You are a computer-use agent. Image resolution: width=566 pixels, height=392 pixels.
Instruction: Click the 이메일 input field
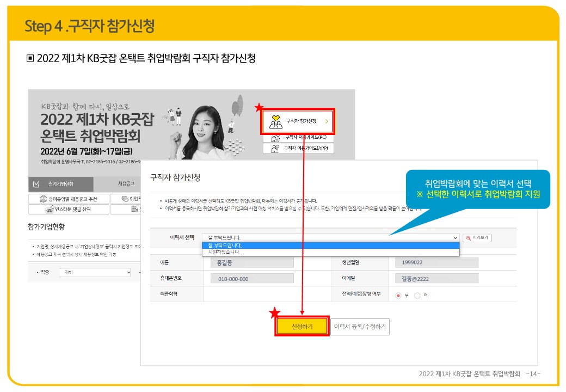coord(436,279)
